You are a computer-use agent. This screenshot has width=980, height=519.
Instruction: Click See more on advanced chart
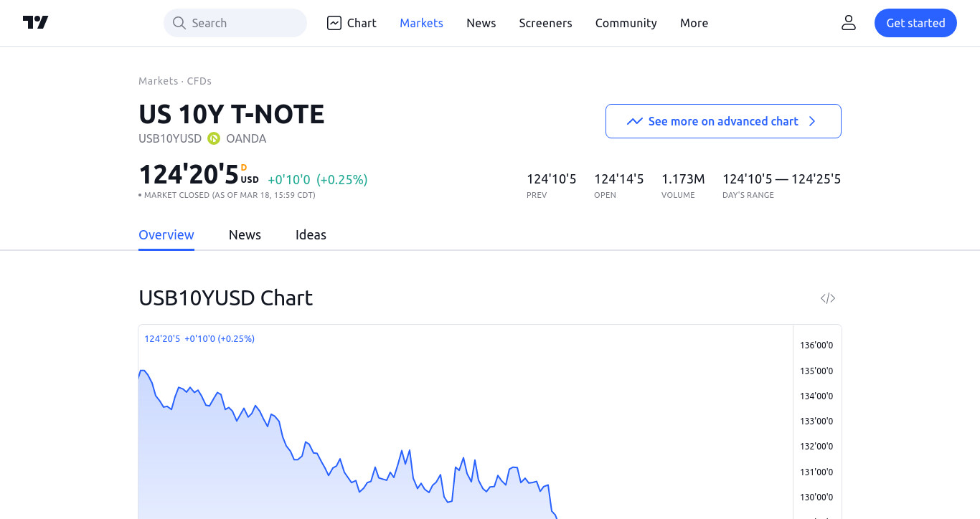pyautogui.click(x=723, y=121)
